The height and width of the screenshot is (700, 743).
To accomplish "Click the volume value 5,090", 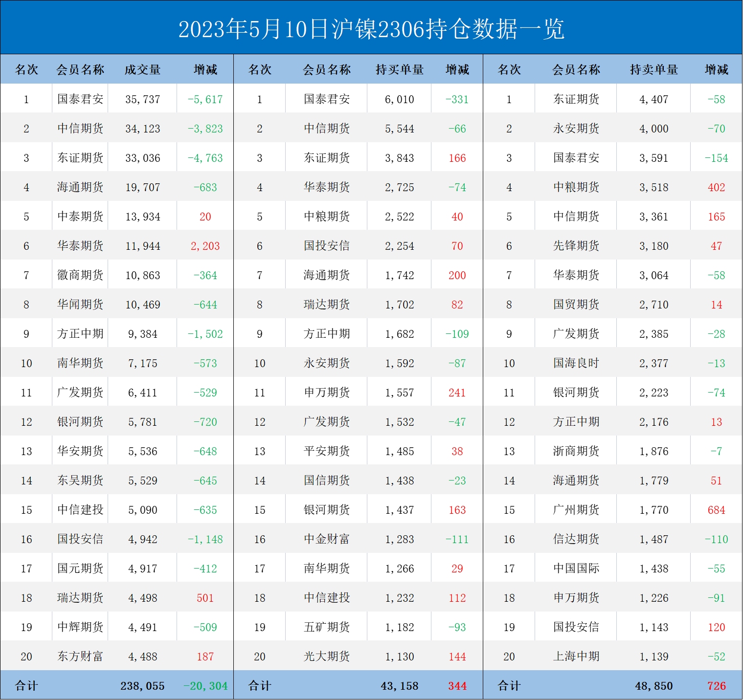I will [142, 510].
